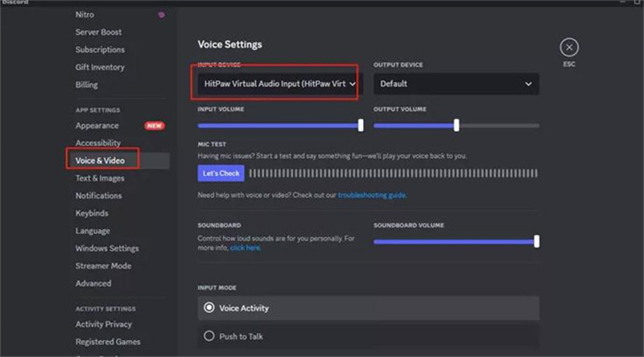Go to Text & Images settings
The height and width of the screenshot is (357, 644).
click(x=100, y=178)
